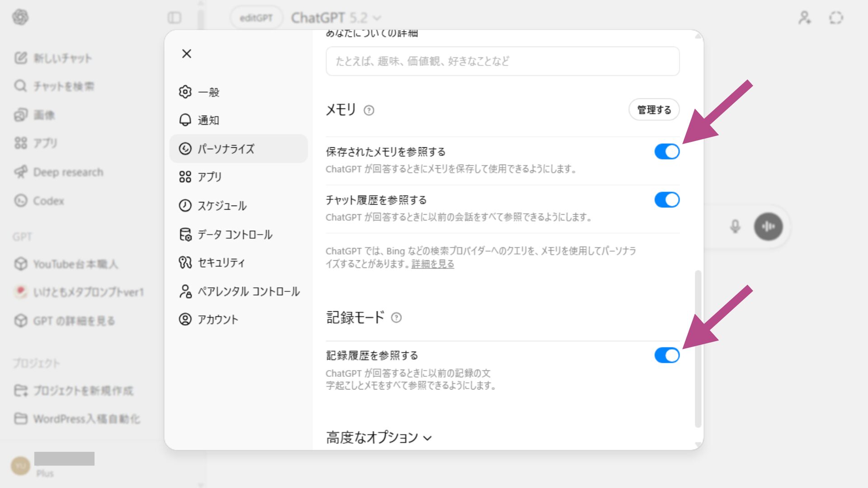Image resolution: width=868 pixels, height=488 pixels.
Task: Click the 管理する memory button
Action: click(654, 109)
